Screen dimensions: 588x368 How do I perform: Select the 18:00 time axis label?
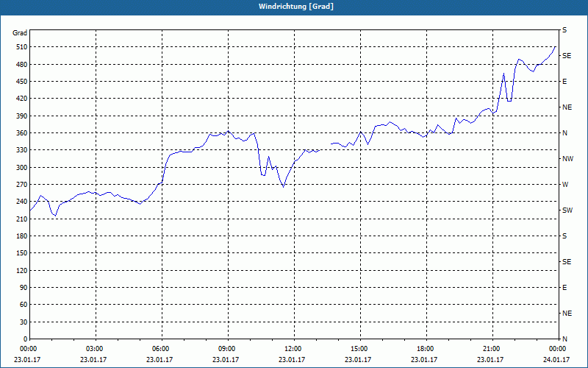pyautogui.click(x=426, y=349)
